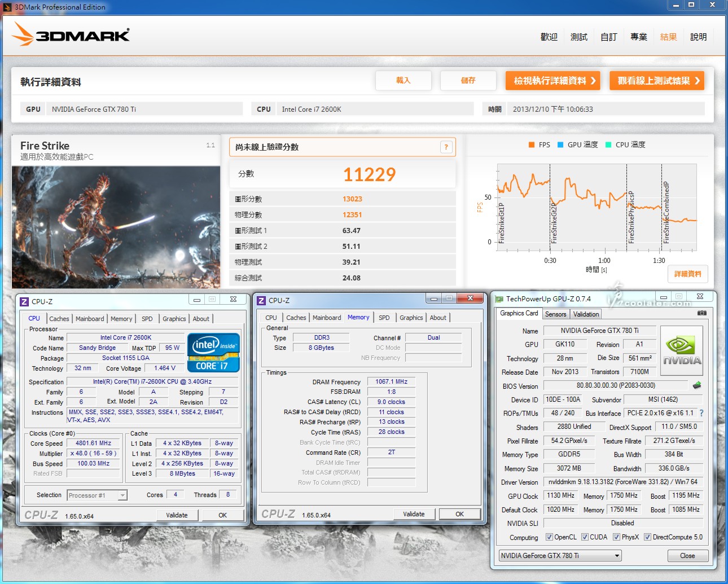Toggle the OpenCL checkbox in GPU-Z

[x=549, y=537]
